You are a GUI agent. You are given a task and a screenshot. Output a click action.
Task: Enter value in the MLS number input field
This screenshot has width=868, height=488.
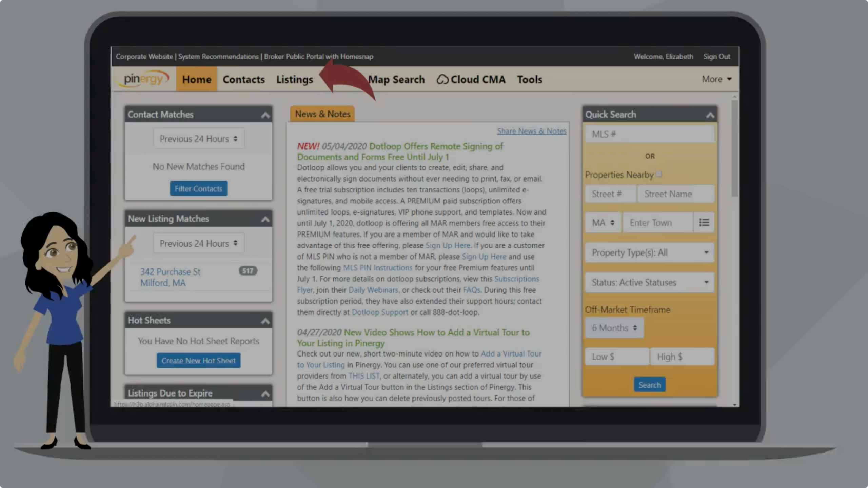(x=649, y=134)
